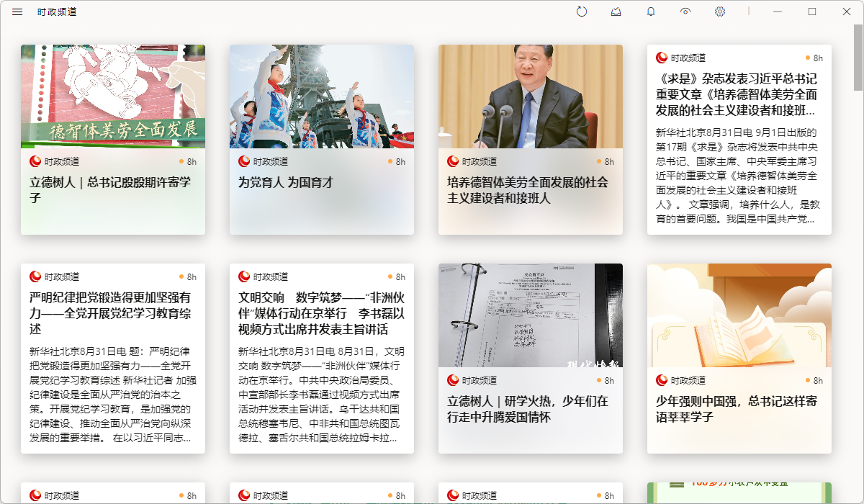Click source logo on 培养德智体美劳全面发展 image card
Image resolution: width=864 pixels, height=504 pixels.
[453, 161]
